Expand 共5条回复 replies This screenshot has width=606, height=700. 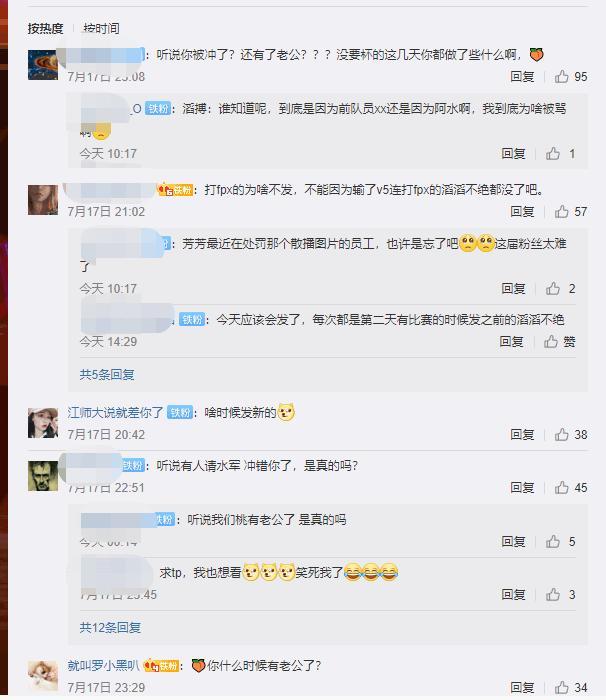pyautogui.click(x=107, y=375)
